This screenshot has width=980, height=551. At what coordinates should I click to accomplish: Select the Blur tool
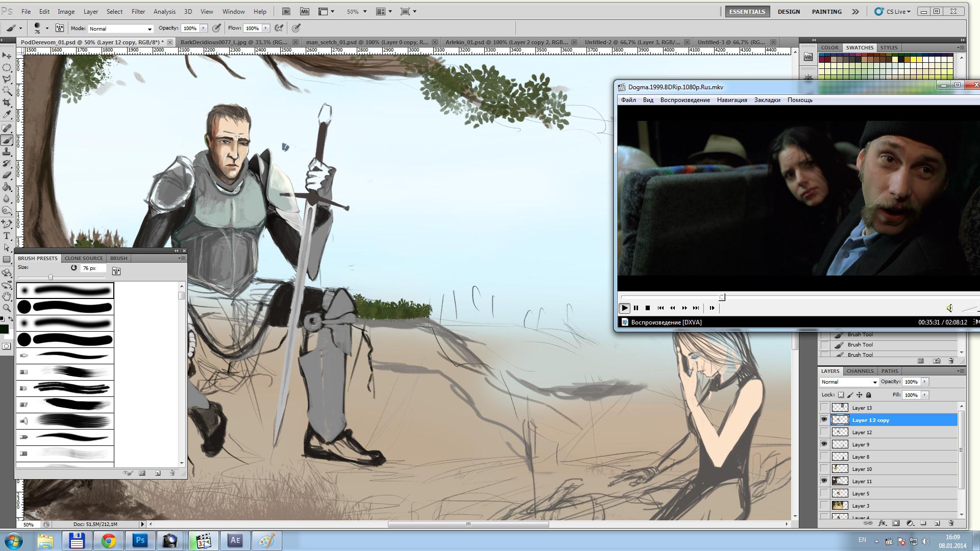[7, 199]
